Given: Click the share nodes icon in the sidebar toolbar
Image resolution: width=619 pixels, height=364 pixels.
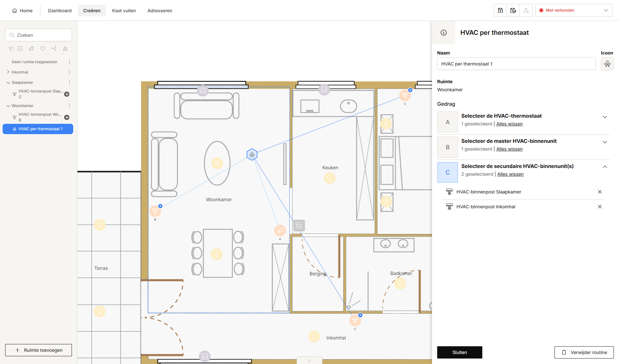Looking at the screenshot, I should [x=54, y=48].
